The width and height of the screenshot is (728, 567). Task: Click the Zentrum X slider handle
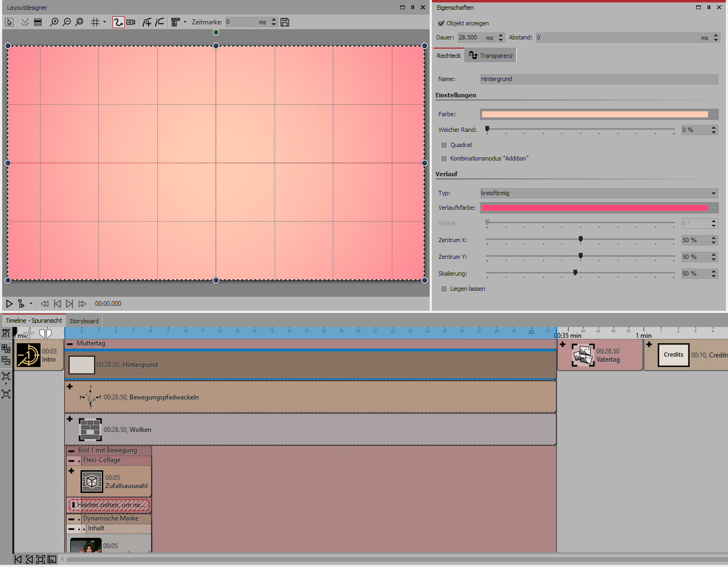[x=580, y=239]
